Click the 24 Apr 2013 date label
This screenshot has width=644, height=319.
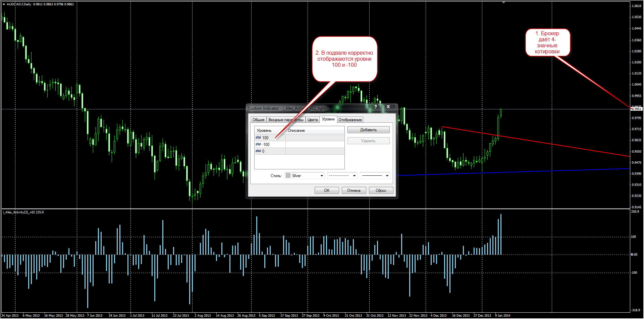10,316
